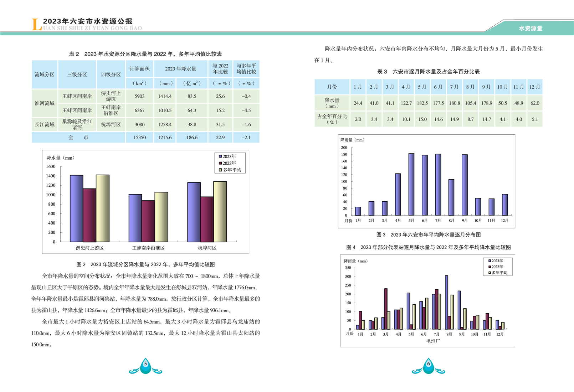Click the 1600 y-axis label in Figure 2
The height and width of the screenshot is (392, 574).
tap(51, 166)
